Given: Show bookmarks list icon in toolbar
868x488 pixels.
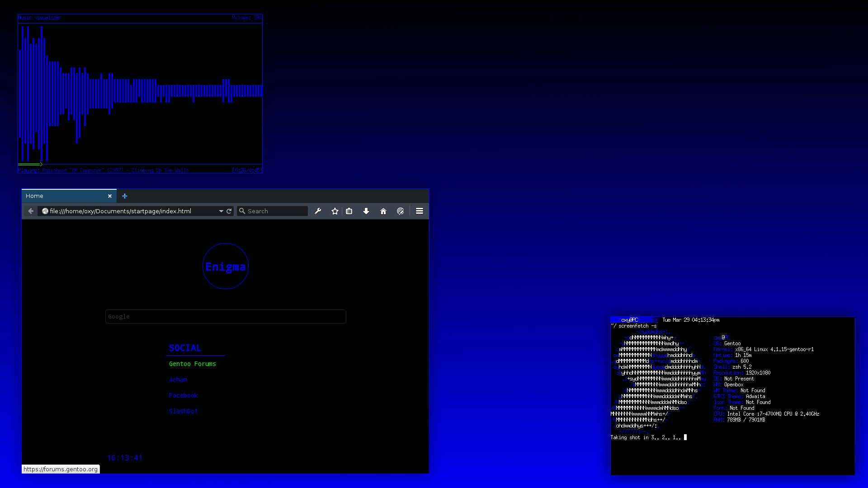Looking at the screenshot, I should pos(349,211).
